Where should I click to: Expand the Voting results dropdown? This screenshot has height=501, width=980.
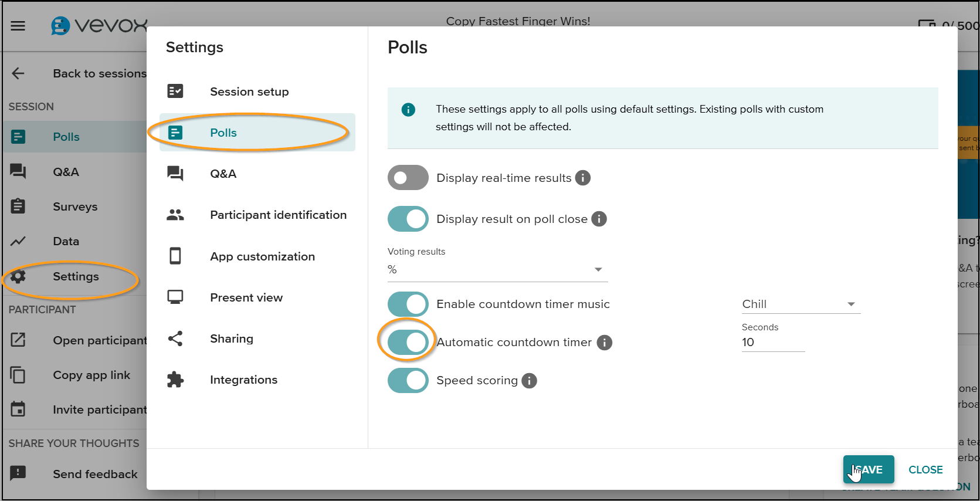(x=497, y=269)
